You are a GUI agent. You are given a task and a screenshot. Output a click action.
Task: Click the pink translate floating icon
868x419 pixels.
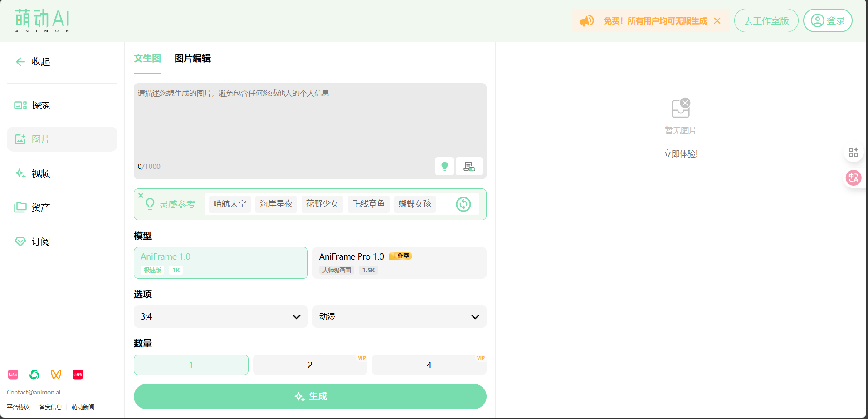pos(853,177)
